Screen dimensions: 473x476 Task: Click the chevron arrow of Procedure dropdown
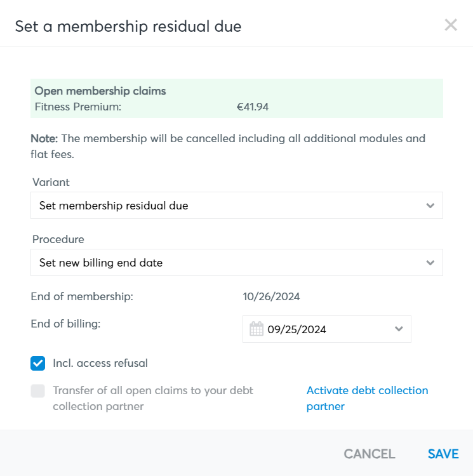click(x=430, y=263)
